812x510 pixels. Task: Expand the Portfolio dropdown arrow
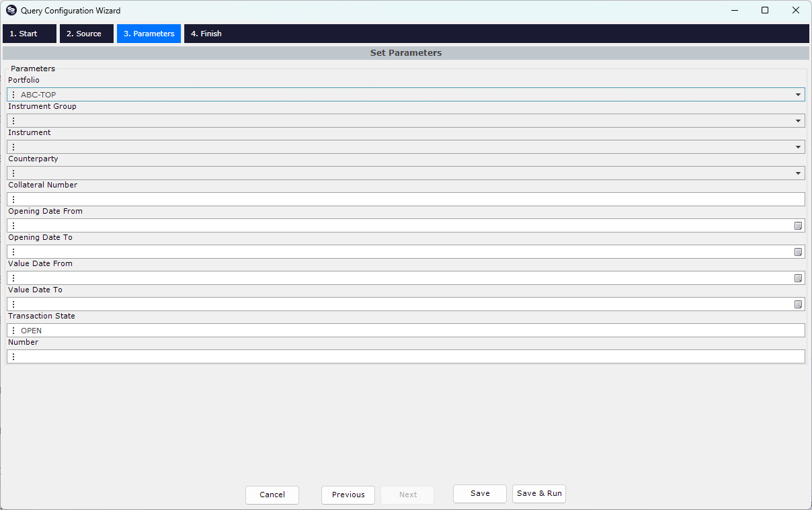click(799, 95)
